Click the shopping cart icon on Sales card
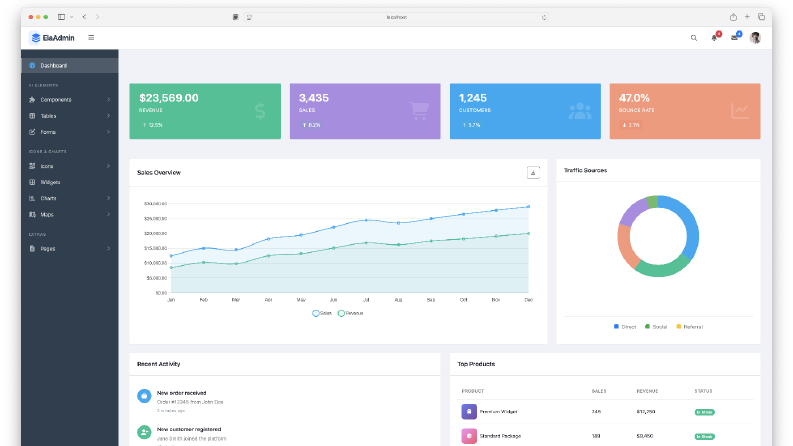This screenshot has width=793, height=446. tap(419, 111)
